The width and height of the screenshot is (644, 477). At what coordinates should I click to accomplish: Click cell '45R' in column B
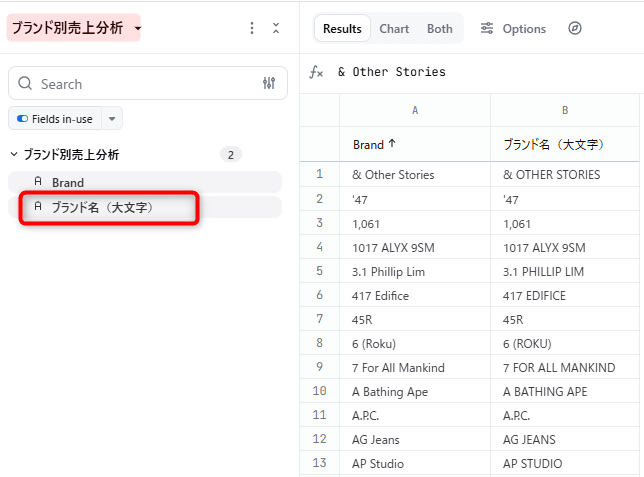(x=565, y=320)
